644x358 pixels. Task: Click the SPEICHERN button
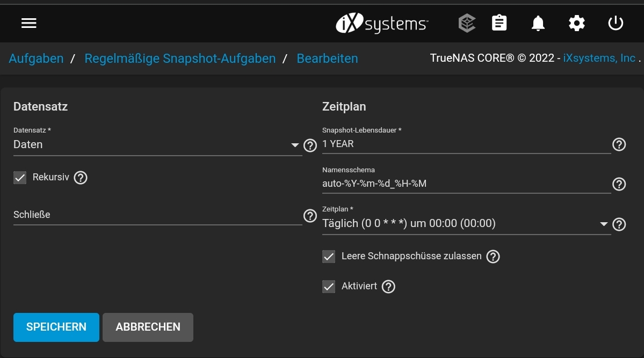coord(56,327)
